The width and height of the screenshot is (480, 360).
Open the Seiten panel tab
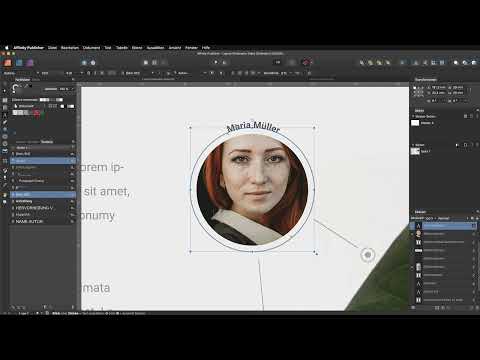point(419,110)
